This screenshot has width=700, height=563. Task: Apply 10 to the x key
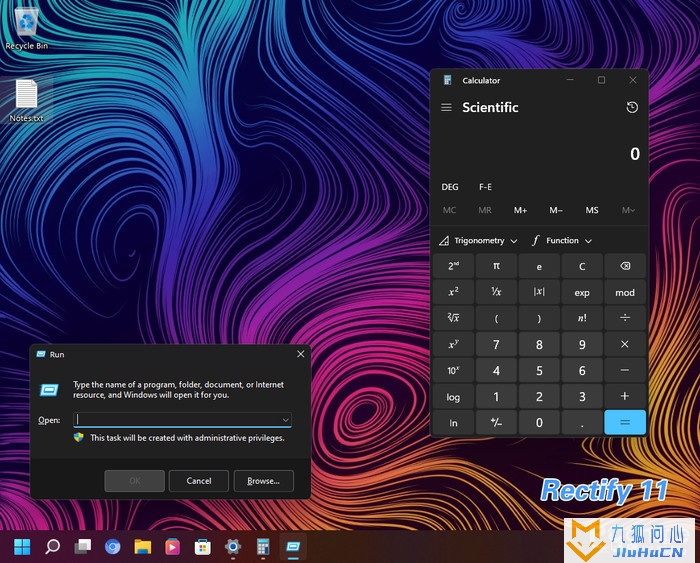(453, 370)
